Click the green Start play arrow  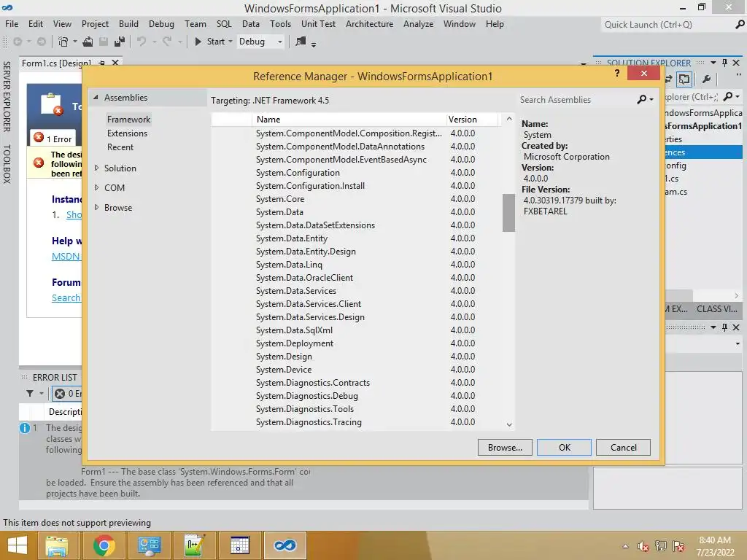[x=198, y=42]
